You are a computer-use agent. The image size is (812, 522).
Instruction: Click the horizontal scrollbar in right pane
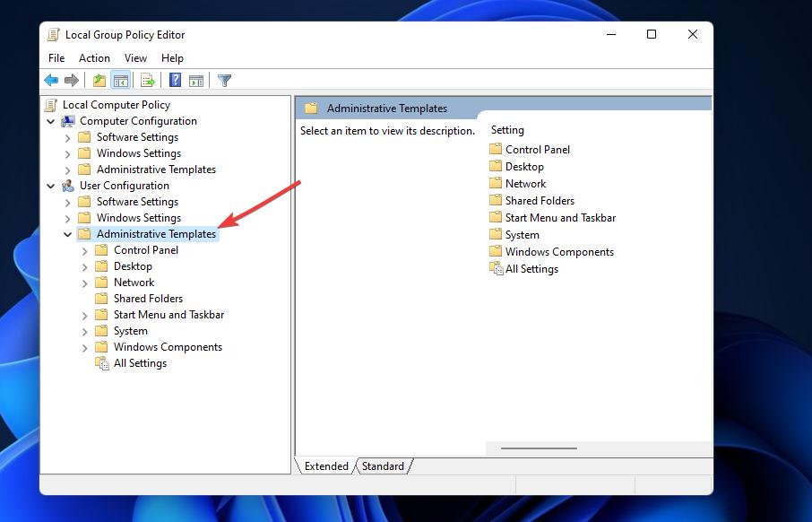539,448
